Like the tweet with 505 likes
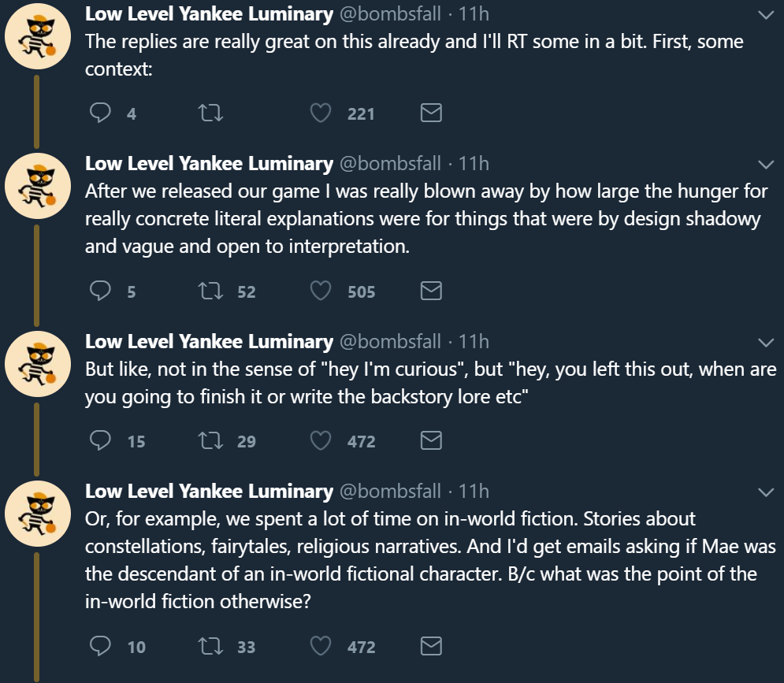 [320, 291]
